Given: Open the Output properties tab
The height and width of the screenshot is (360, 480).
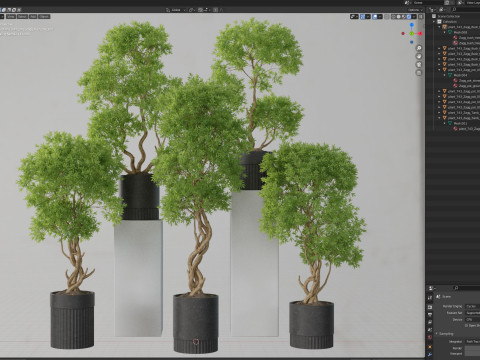Looking at the screenshot, I should point(430,314).
